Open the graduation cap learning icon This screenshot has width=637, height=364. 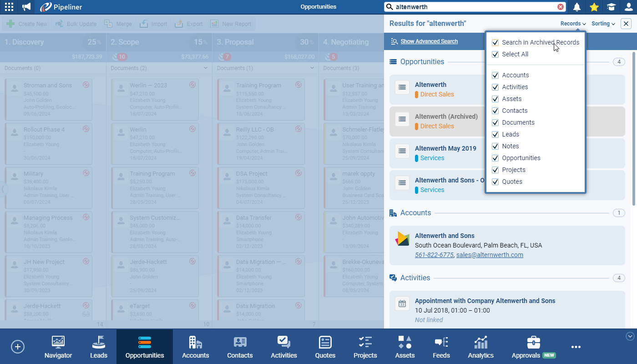click(x=611, y=7)
